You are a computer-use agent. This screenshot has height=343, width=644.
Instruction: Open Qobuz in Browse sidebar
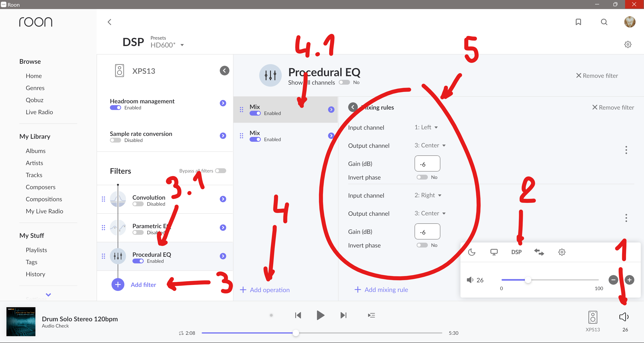point(34,100)
